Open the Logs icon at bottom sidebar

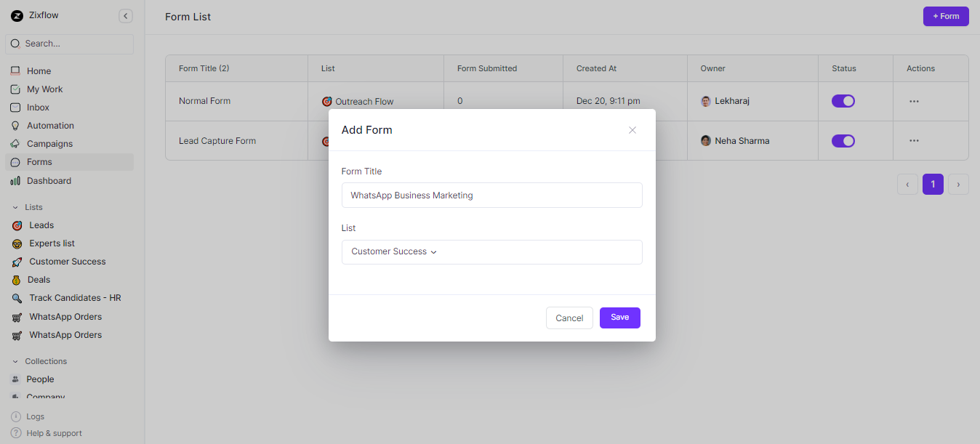pos(16,416)
